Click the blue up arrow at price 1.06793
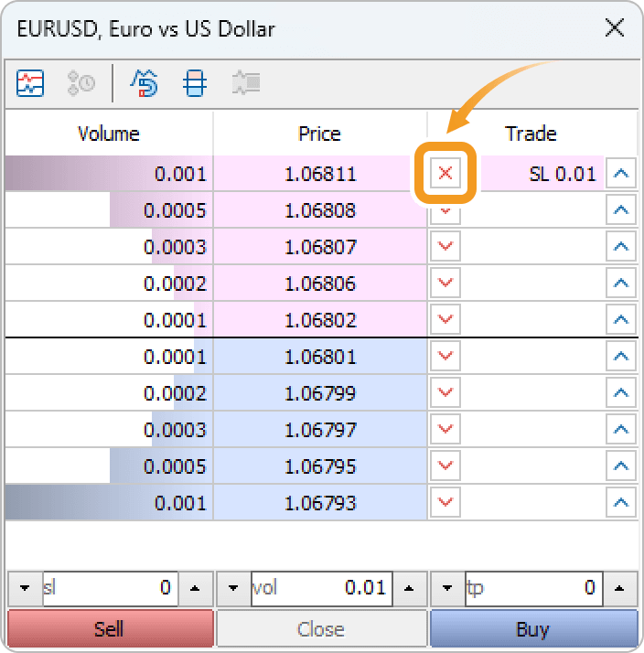This screenshot has width=644, height=653. [621, 502]
